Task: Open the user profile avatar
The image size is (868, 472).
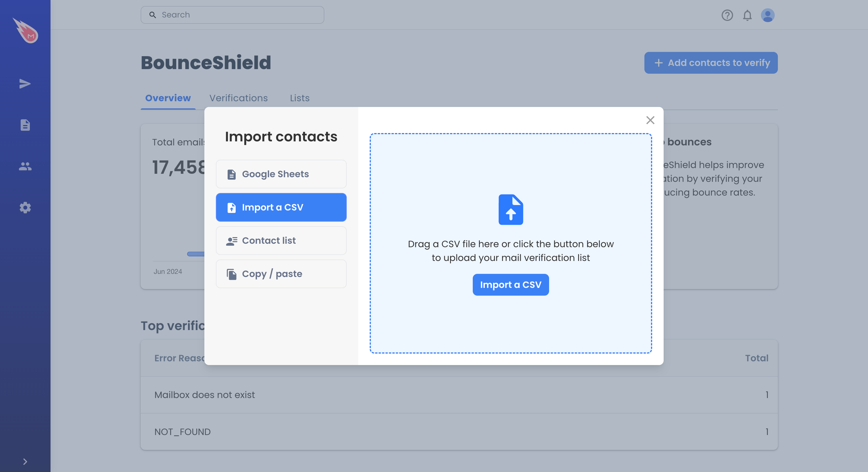Action: (767, 15)
